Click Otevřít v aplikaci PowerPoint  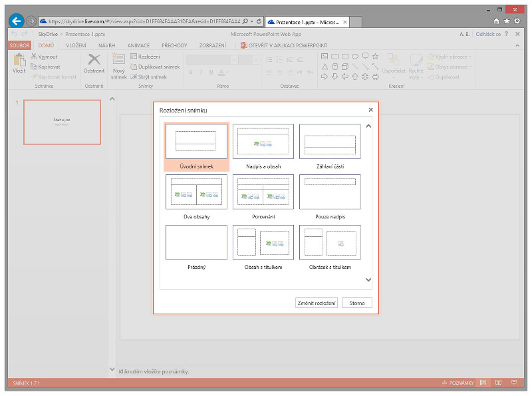(284, 45)
